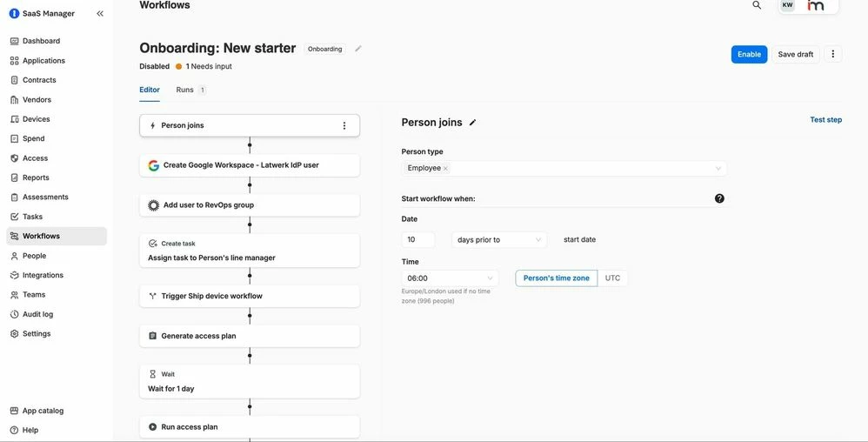Viewport: 868px width, 442px height.
Task: Click the Enable button
Action: coord(749,54)
